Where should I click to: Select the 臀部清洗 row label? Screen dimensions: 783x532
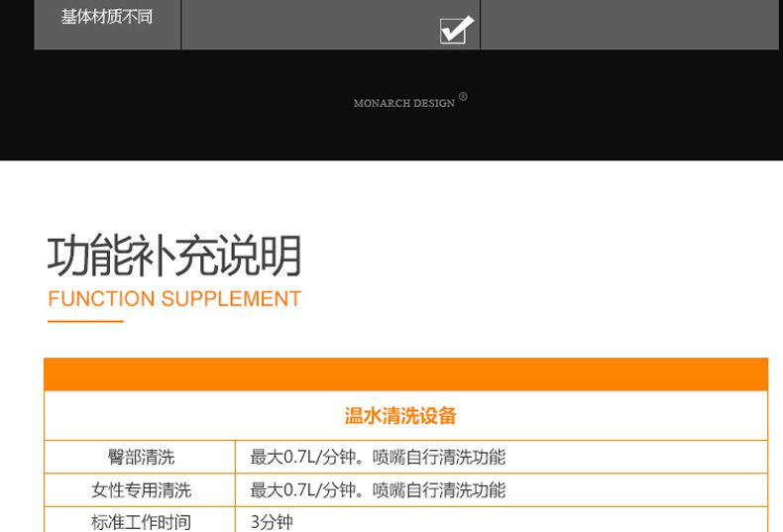click(x=141, y=458)
